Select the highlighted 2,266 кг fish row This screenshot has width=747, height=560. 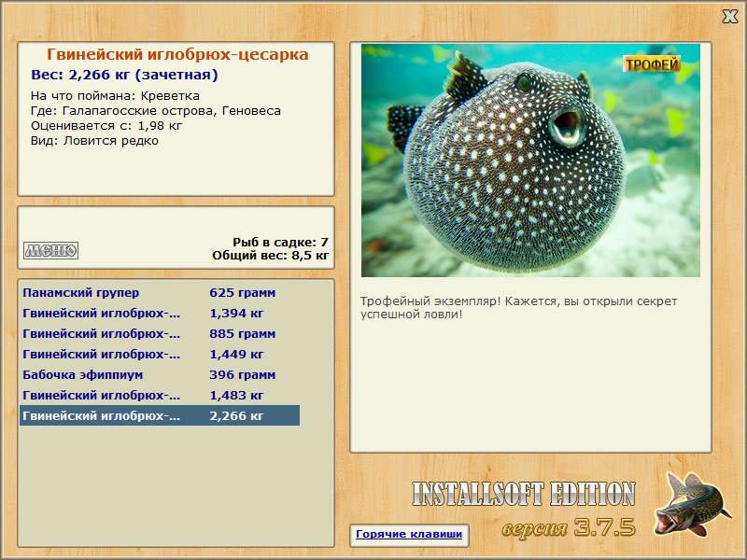(x=160, y=415)
